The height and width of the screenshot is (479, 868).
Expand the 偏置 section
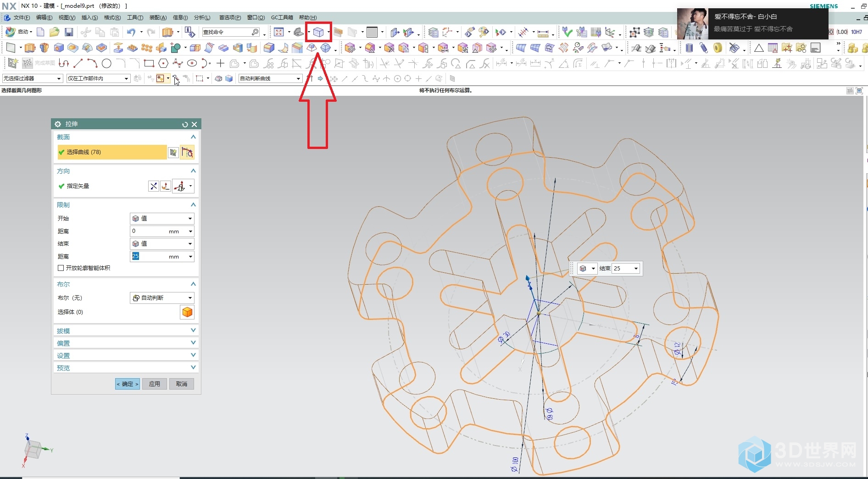tap(193, 343)
